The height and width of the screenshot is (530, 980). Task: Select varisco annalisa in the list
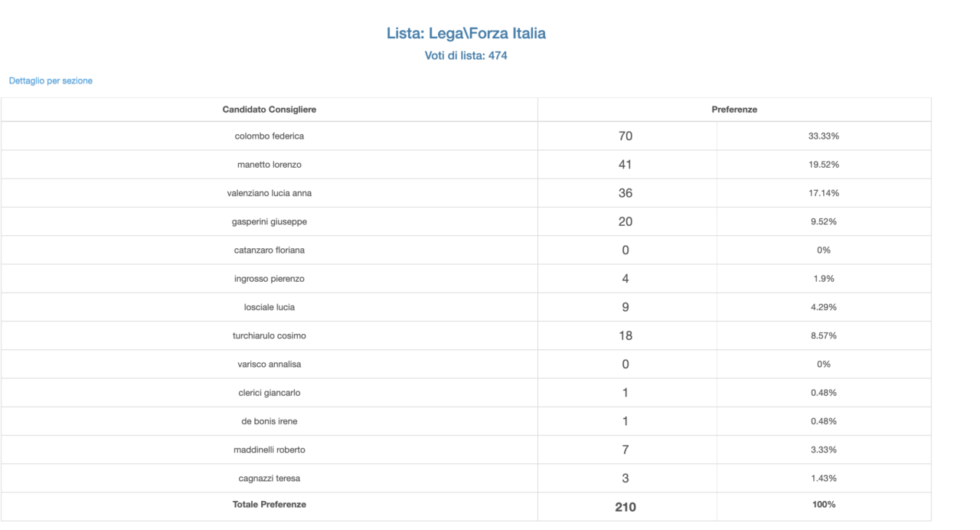[269, 365]
